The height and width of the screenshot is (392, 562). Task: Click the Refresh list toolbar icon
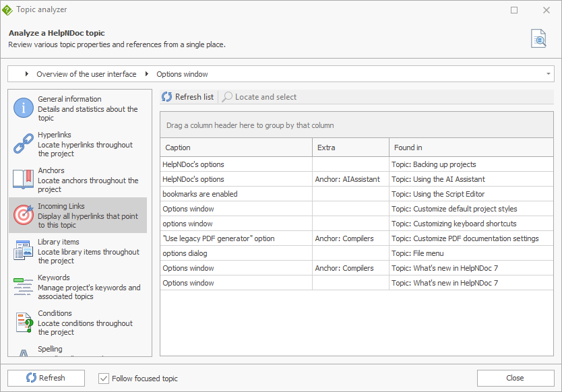click(x=167, y=97)
